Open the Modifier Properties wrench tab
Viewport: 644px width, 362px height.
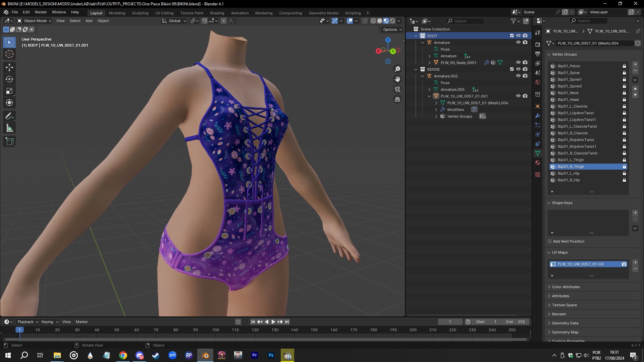(x=538, y=116)
